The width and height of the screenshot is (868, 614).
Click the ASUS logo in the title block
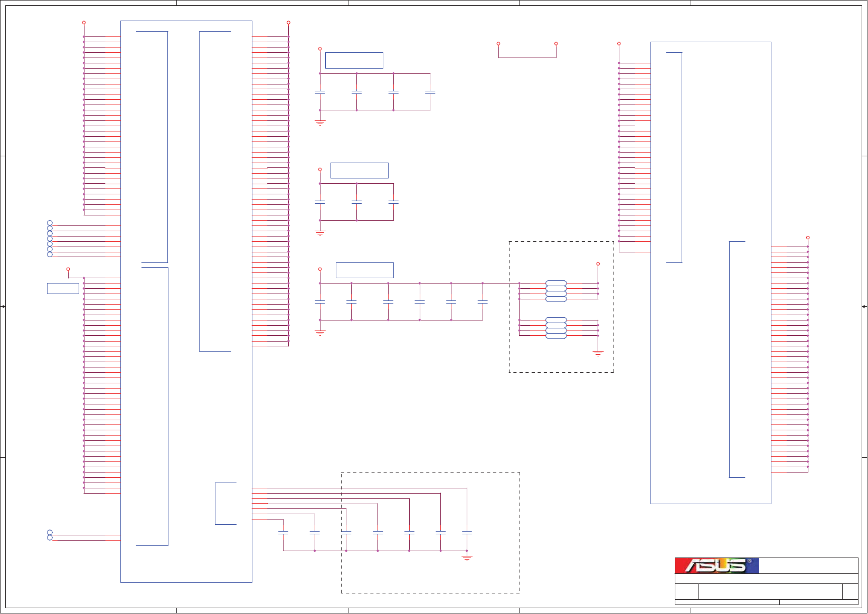coord(717,566)
